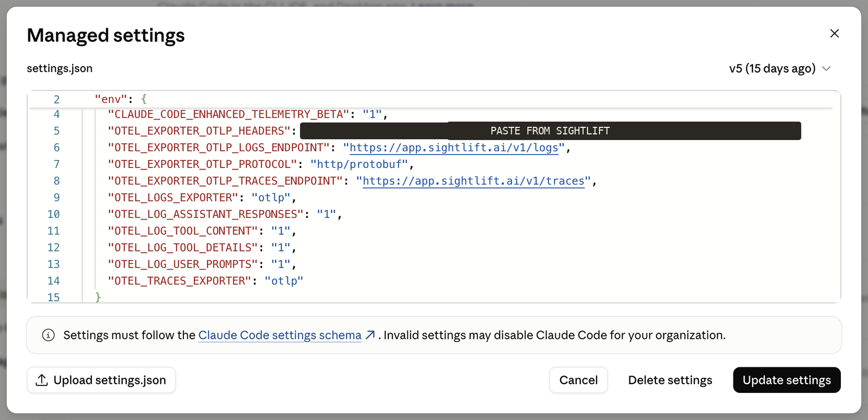Click Upload settings.json button

click(x=101, y=380)
